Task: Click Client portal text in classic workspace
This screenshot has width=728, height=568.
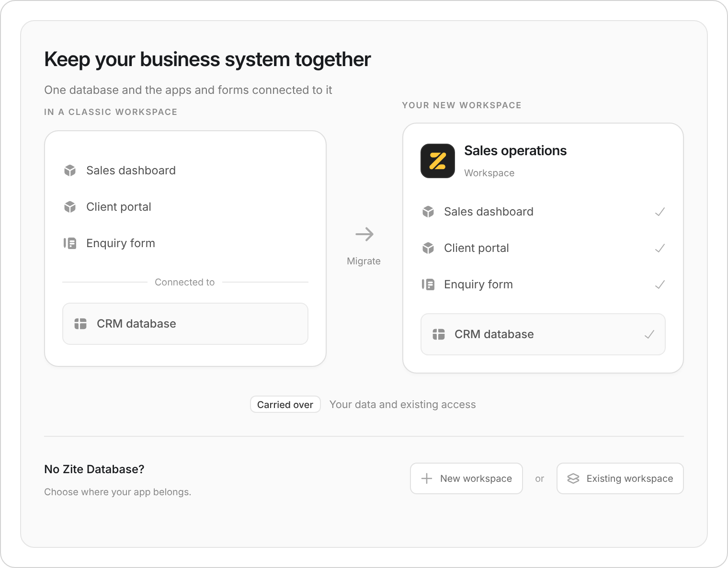Action: (119, 207)
